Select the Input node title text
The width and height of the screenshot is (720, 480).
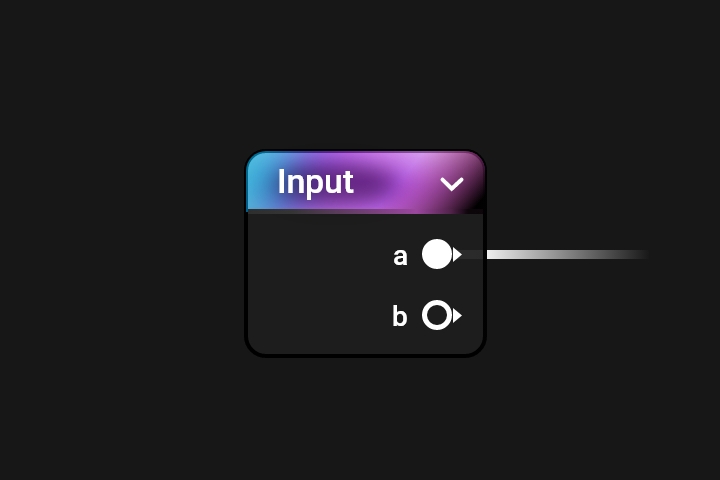point(315,182)
